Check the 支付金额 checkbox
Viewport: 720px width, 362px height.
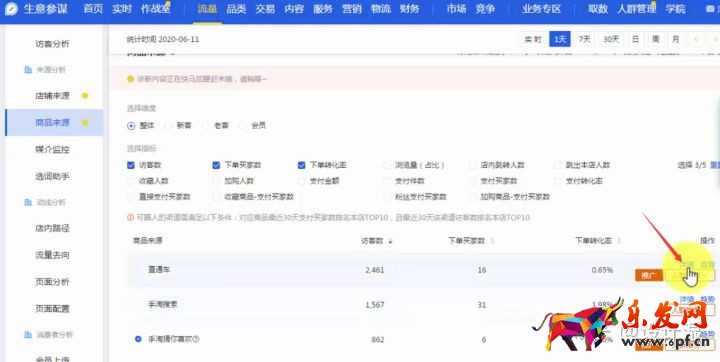[x=302, y=181]
